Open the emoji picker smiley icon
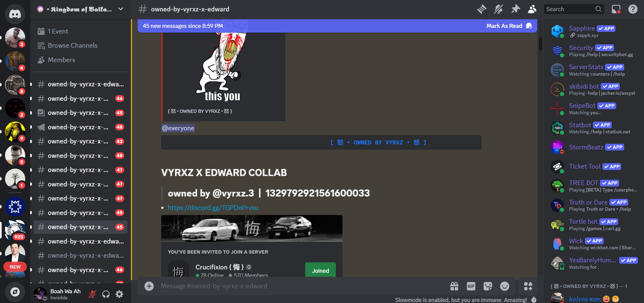The height and width of the screenshot is (303, 644). [x=504, y=286]
